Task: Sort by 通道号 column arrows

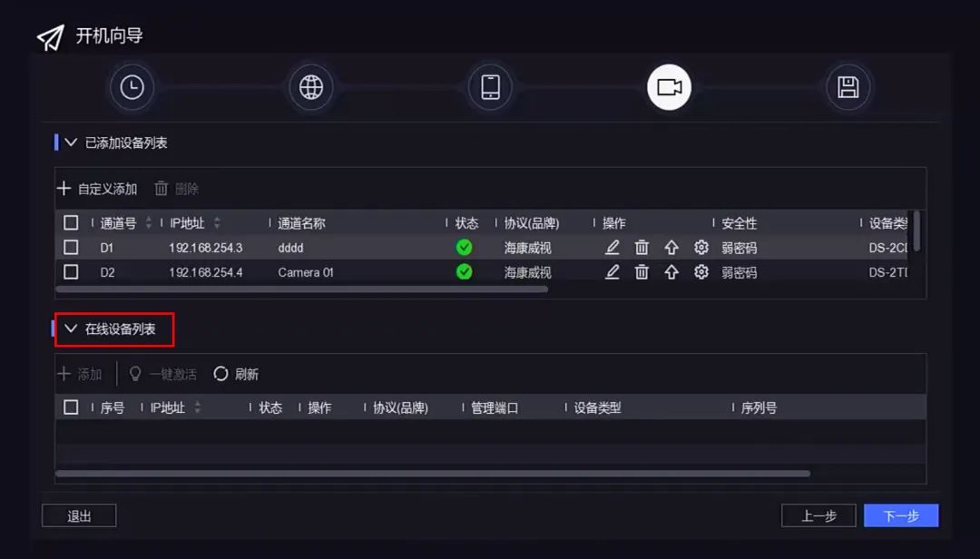Action: point(149,223)
